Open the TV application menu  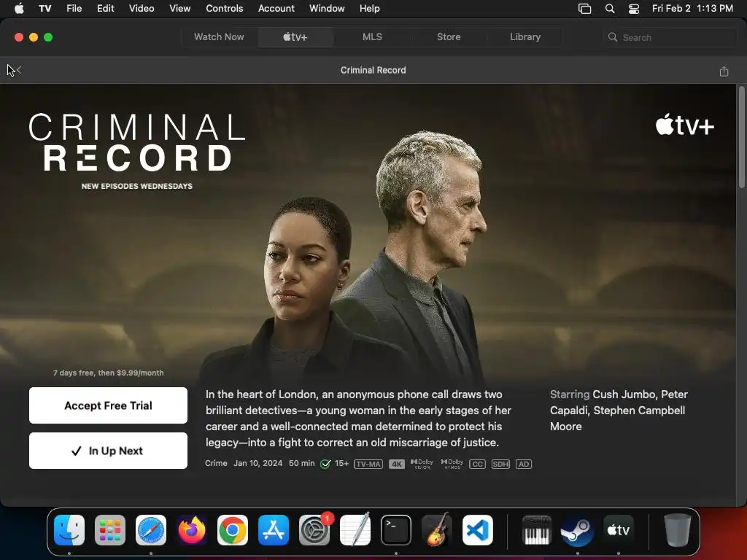(44, 9)
